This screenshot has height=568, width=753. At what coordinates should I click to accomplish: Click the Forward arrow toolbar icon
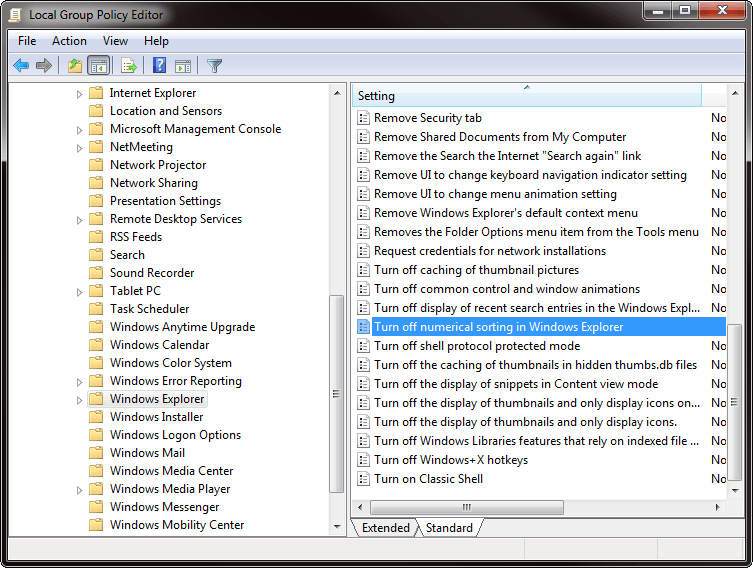[x=44, y=65]
